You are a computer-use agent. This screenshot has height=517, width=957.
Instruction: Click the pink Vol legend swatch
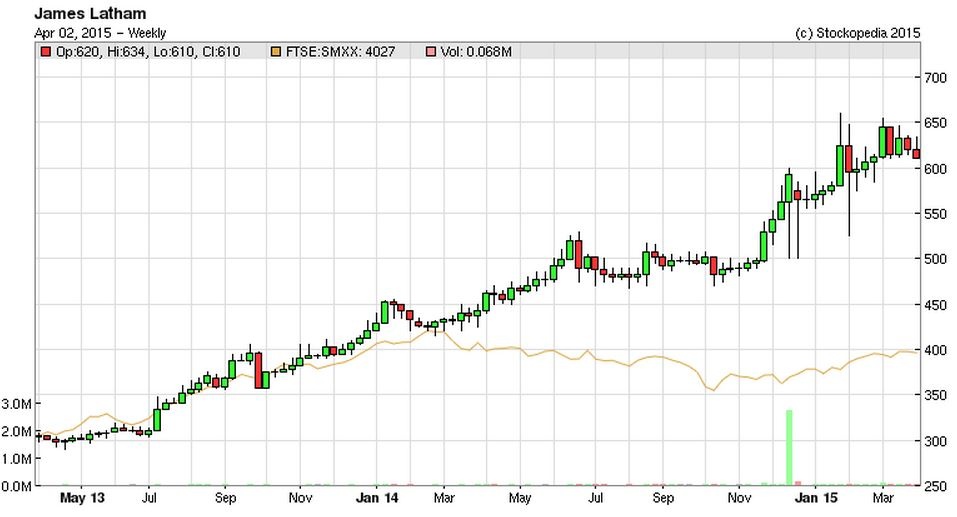coord(430,52)
